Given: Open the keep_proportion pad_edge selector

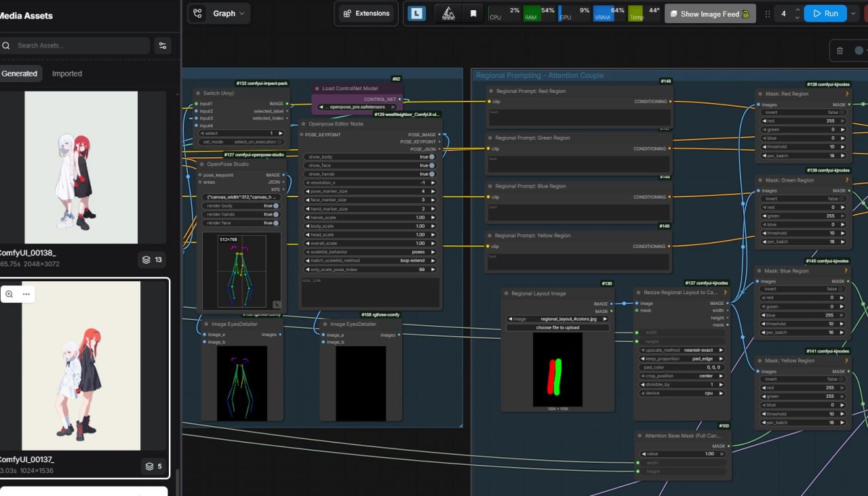Looking at the screenshot, I should [682, 358].
